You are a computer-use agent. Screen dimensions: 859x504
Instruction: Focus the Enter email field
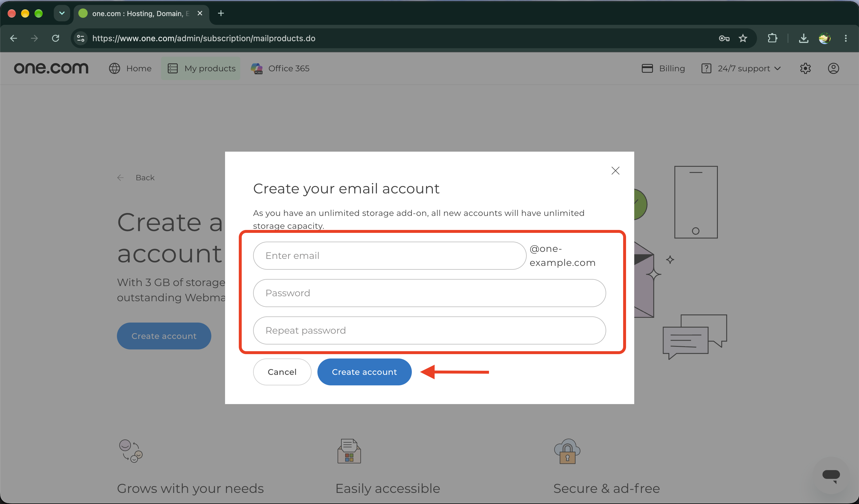(390, 256)
